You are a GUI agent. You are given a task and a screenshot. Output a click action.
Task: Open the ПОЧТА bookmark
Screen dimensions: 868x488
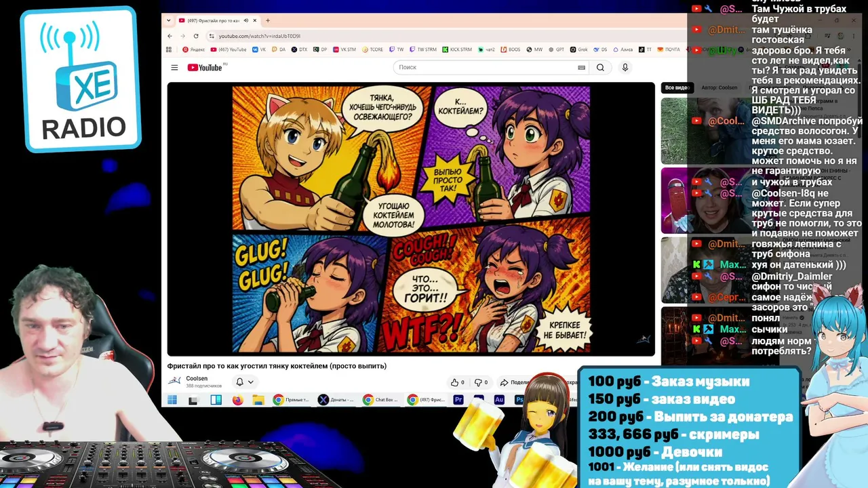pyautogui.click(x=668, y=49)
